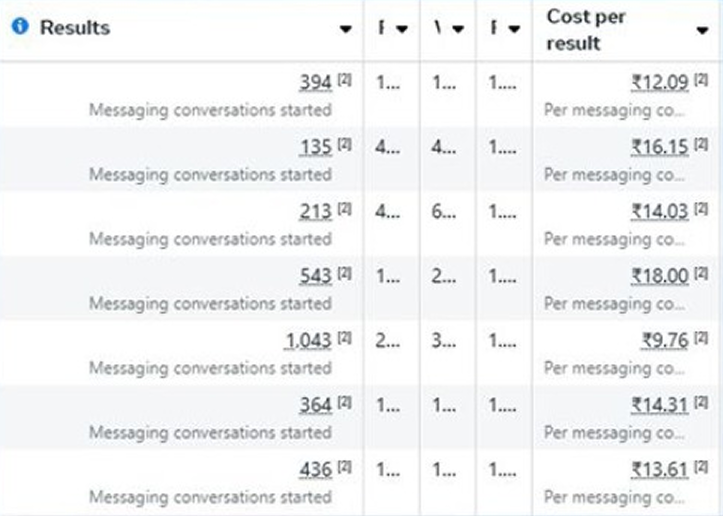Viewport: 723px width, 516px height.
Task: Select the 543 results value
Action: 315,276
